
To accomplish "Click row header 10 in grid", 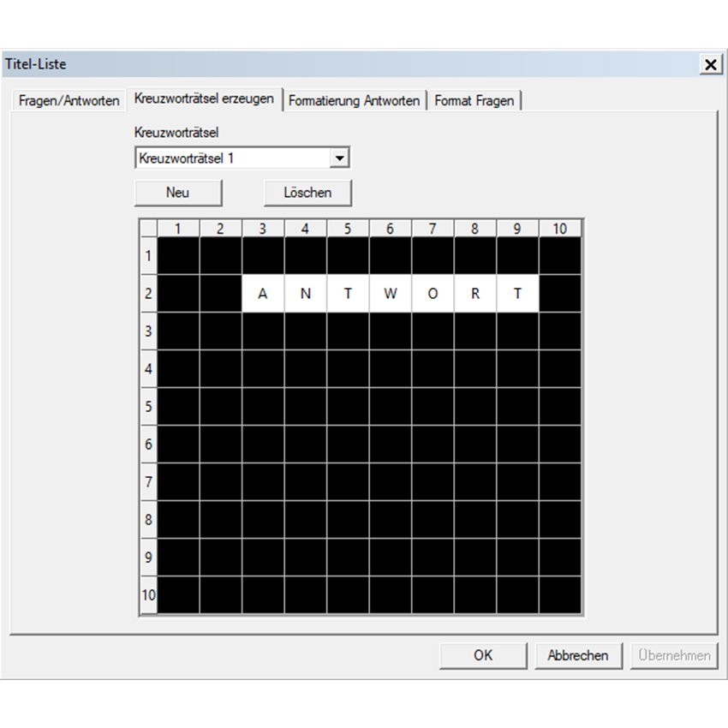I will click(x=148, y=594).
